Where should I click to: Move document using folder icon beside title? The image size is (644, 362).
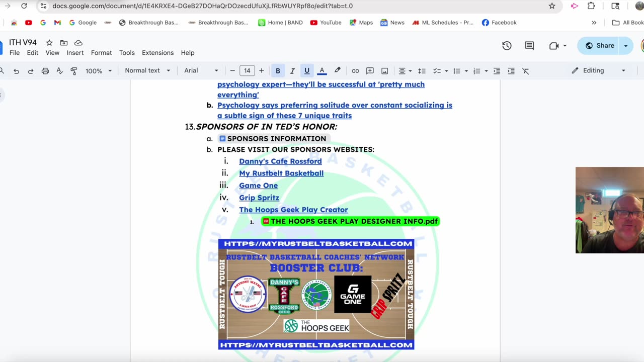(x=64, y=43)
